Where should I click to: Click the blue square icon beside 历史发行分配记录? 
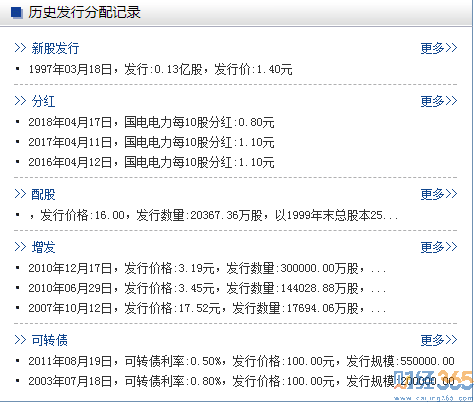click(17, 13)
